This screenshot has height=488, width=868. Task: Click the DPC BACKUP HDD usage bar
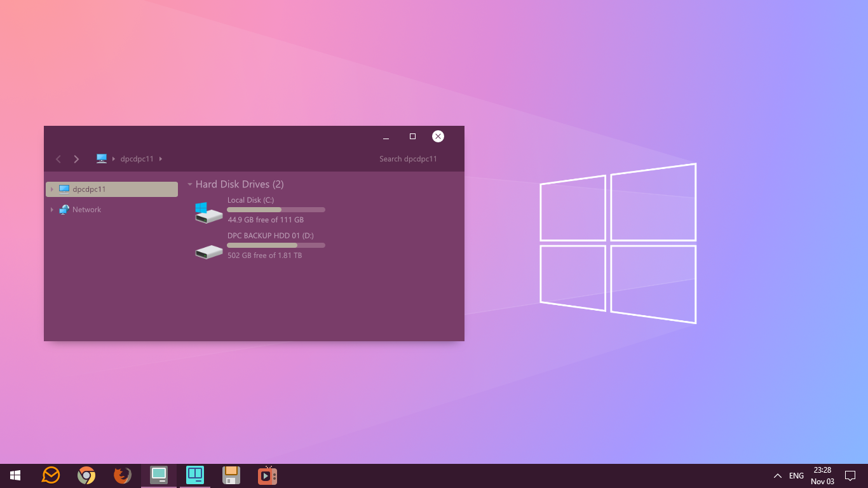[x=276, y=245]
